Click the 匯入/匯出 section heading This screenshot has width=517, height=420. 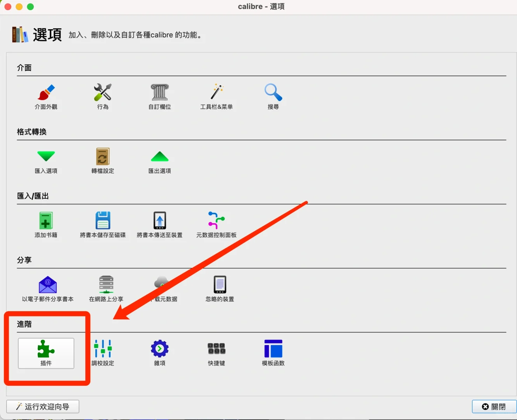(33, 196)
